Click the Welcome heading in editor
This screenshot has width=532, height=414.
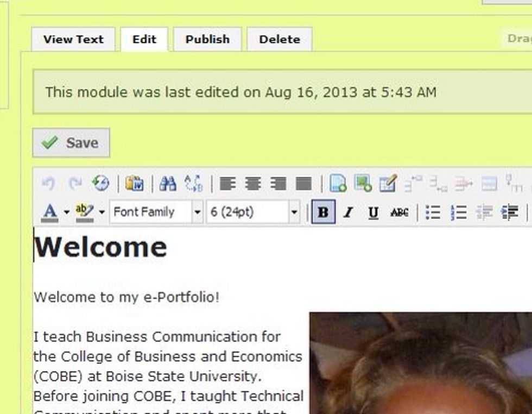tap(101, 247)
